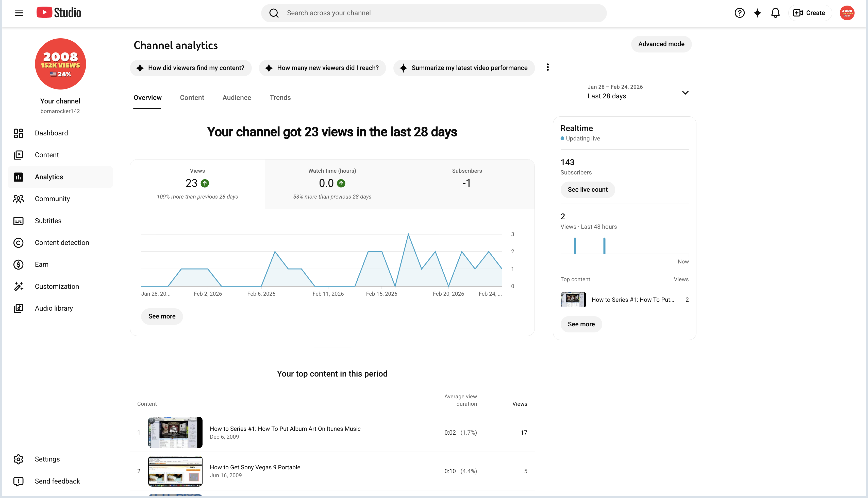Open Community from the sidebar
This screenshot has width=868, height=498.
pyautogui.click(x=60, y=199)
